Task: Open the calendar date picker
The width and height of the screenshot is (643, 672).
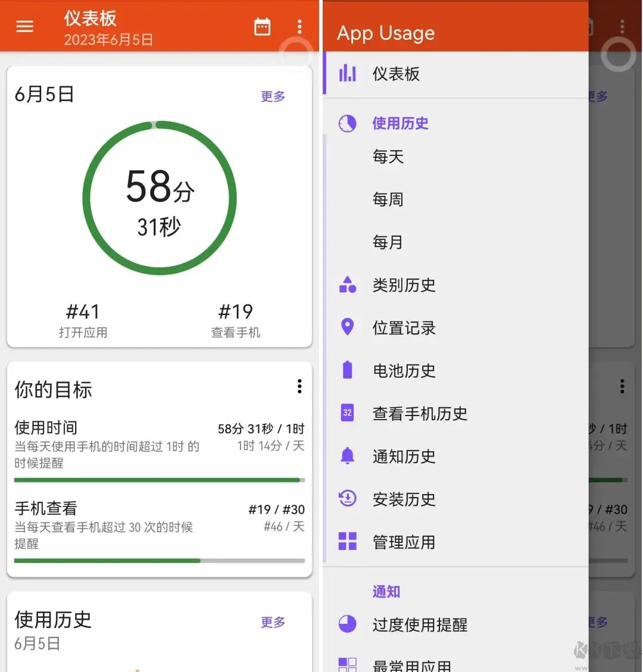Action: coord(262,26)
